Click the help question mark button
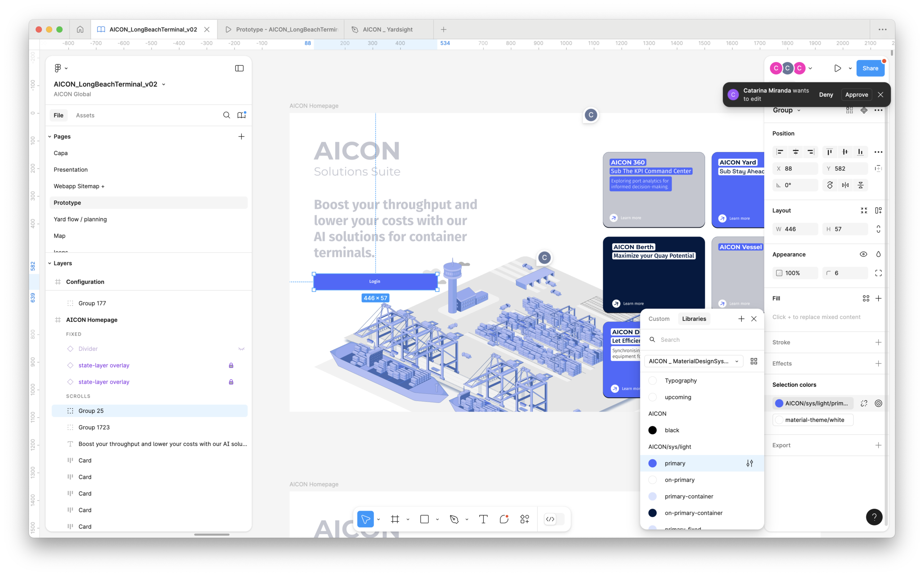This screenshot has width=924, height=576. pyautogui.click(x=874, y=517)
